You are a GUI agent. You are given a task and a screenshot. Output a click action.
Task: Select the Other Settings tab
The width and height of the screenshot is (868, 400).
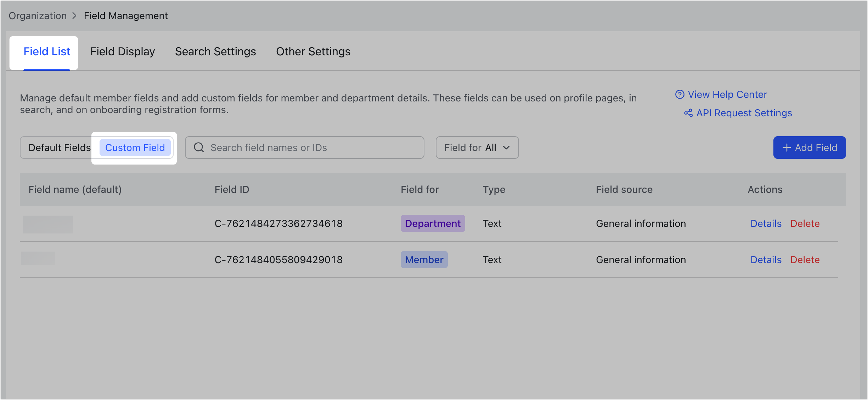pos(313,52)
